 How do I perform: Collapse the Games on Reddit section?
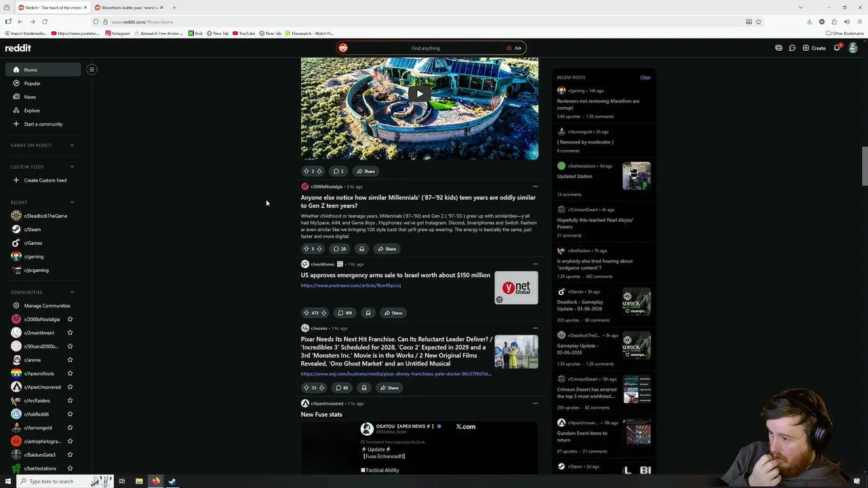click(72, 145)
